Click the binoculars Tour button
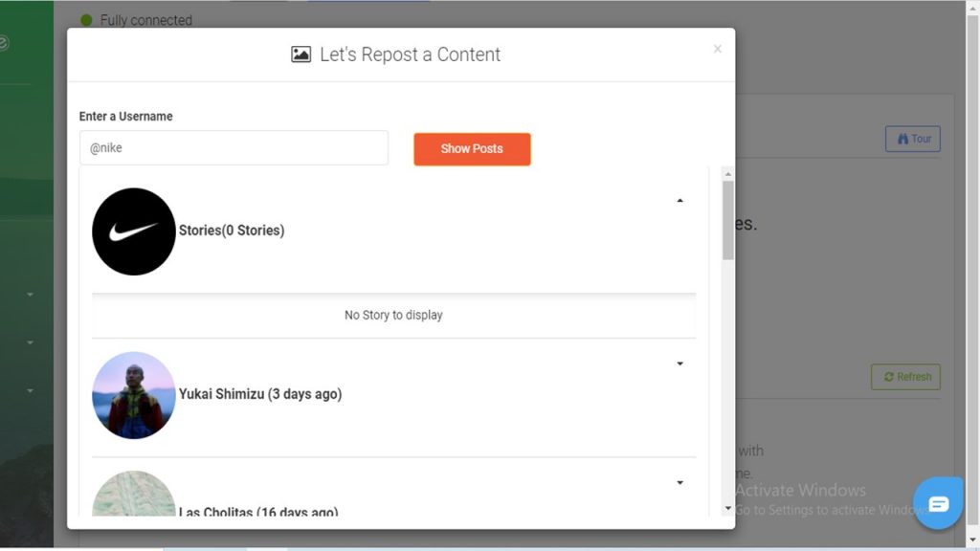This screenshot has width=980, height=551. click(912, 139)
